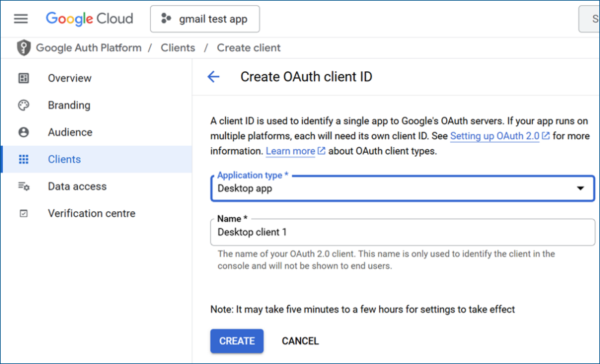
Task: Expand the Application type dropdown arrow
Action: [581, 188]
